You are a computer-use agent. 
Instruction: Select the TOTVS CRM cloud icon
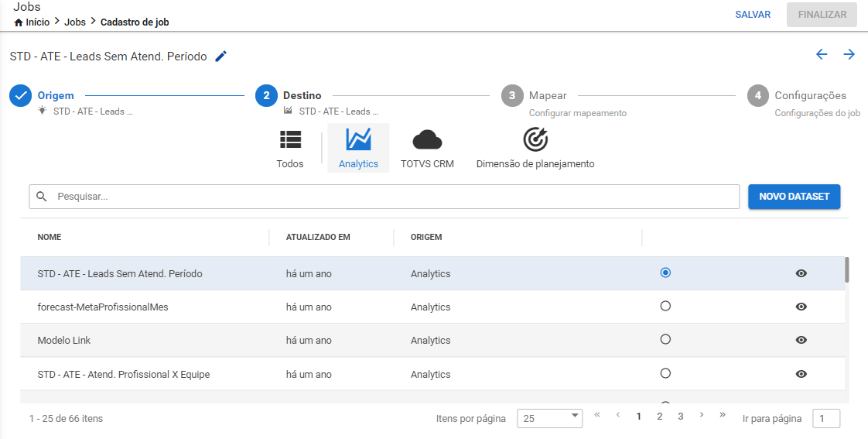(x=427, y=139)
